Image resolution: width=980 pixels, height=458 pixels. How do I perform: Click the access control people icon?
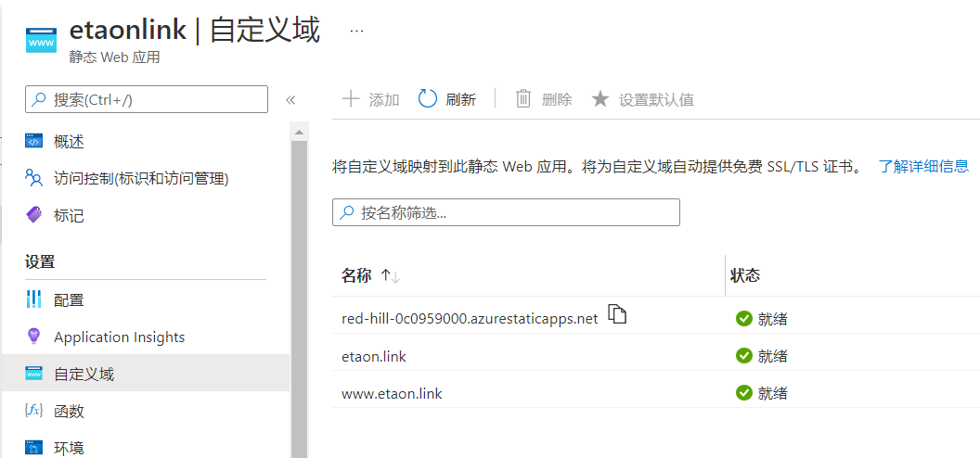(33, 178)
